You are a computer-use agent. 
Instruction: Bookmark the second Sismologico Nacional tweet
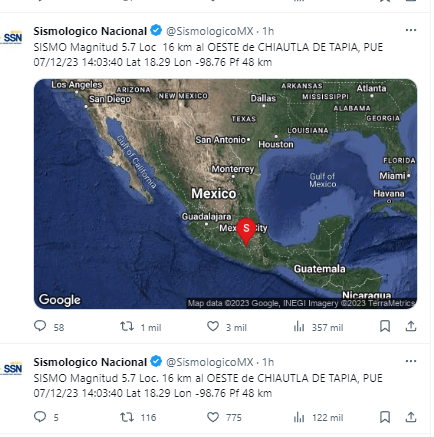(x=385, y=417)
